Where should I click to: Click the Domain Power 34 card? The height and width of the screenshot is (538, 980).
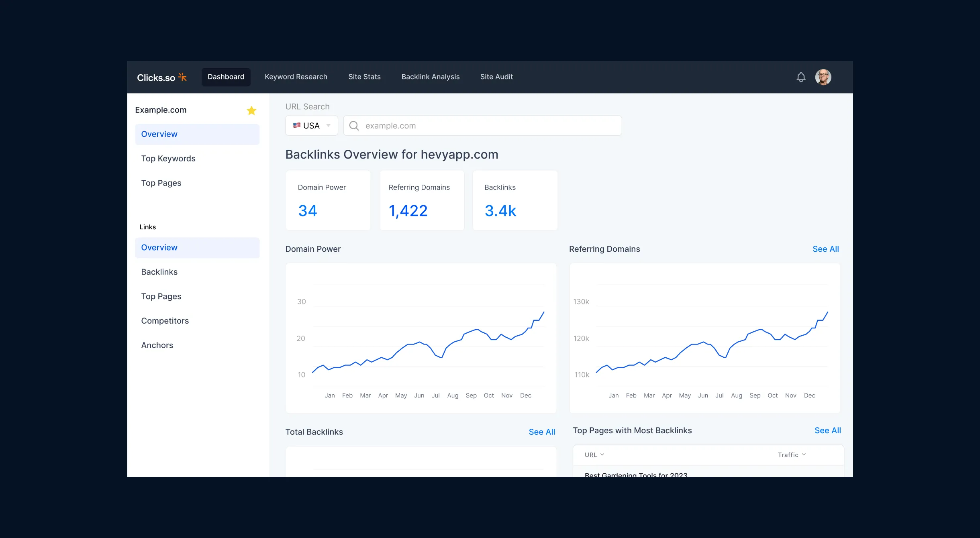pos(328,200)
